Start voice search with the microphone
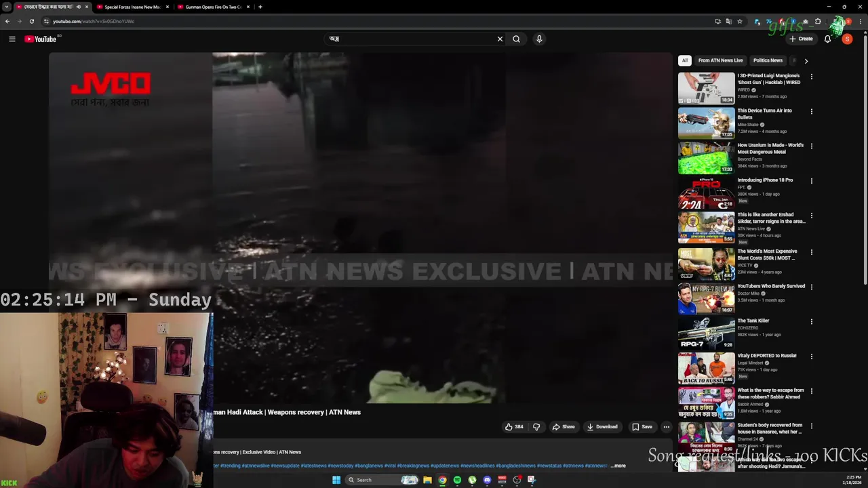Screen dimensions: 868x488 pos(539,39)
